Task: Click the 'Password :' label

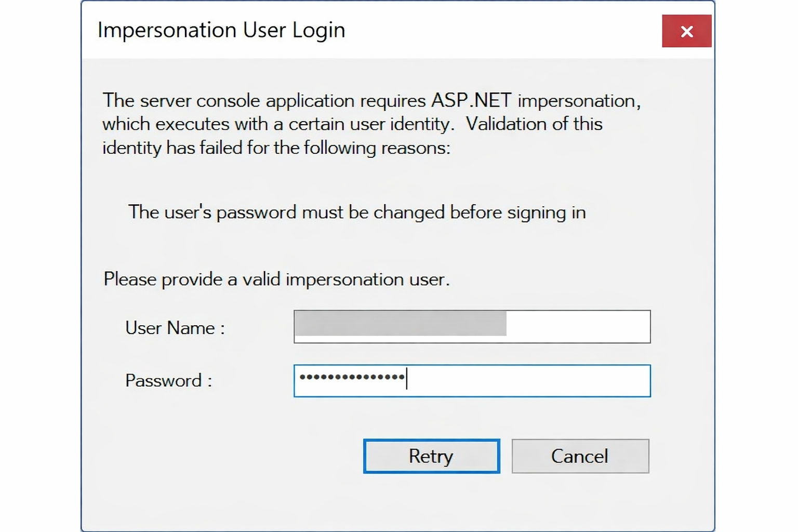Action: click(x=169, y=381)
